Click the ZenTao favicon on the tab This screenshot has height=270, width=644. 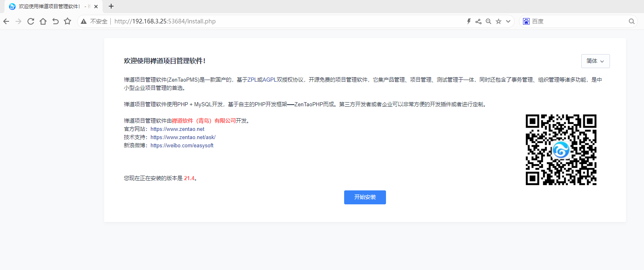pyautogui.click(x=12, y=7)
